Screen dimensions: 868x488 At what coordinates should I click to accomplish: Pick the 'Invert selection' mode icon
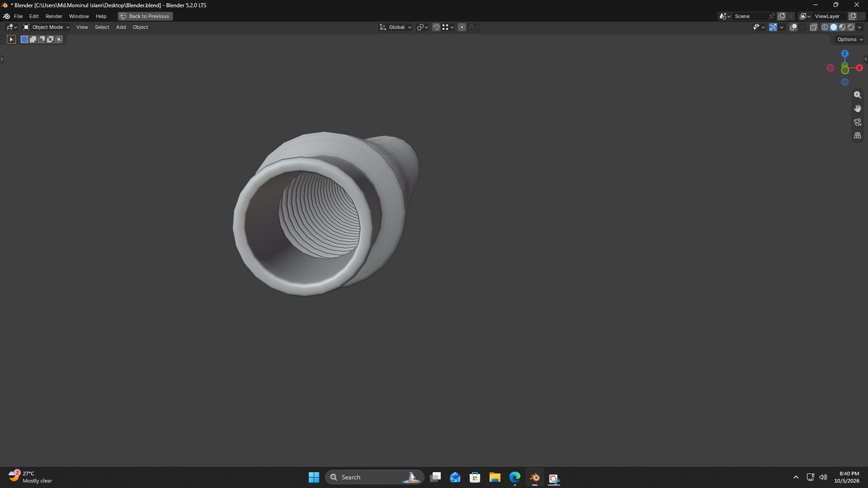click(x=50, y=39)
